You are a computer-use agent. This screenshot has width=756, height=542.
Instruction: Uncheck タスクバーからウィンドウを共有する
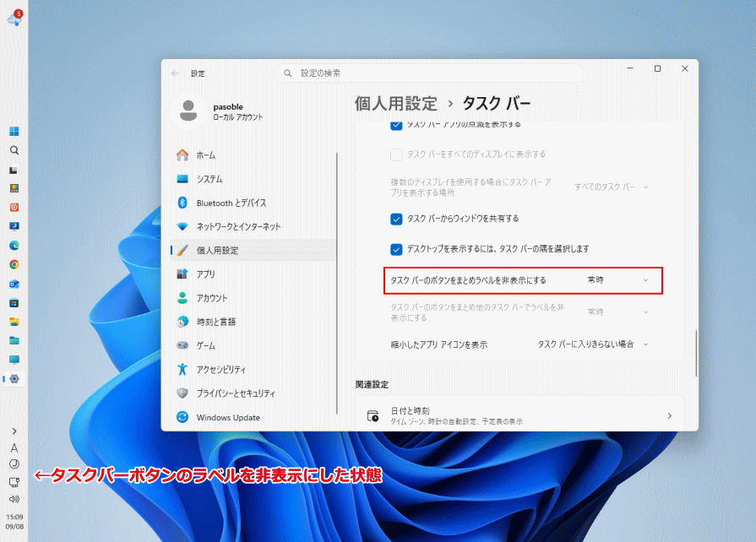[396, 220]
